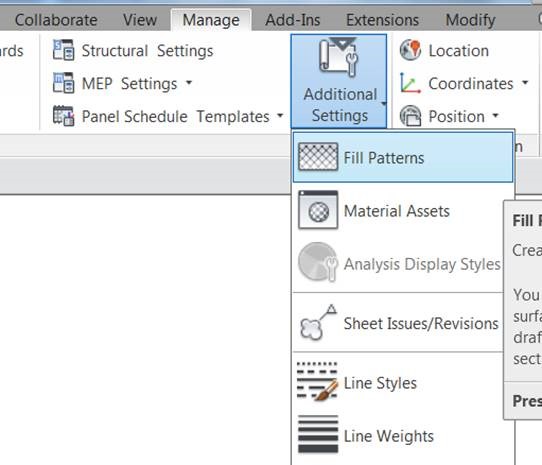Click the Structural Settings label
Screen dimensions: 542x465
coord(148,51)
